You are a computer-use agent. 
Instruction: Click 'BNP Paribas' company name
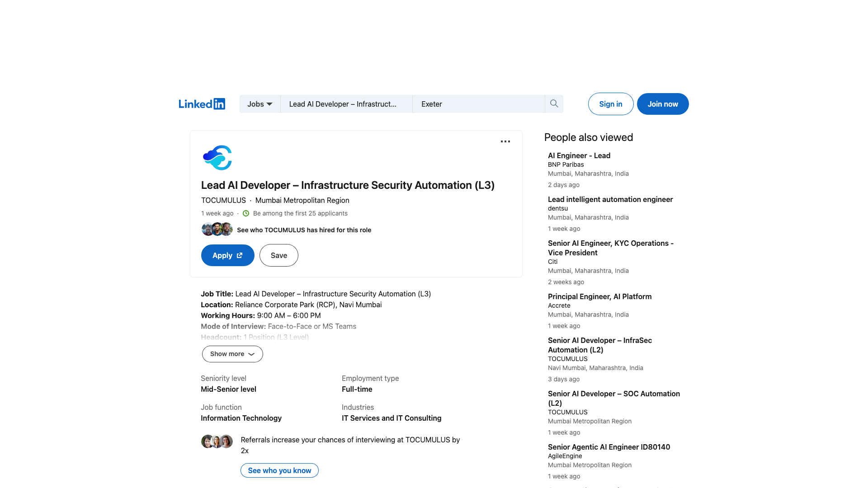[x=566, y=164]
